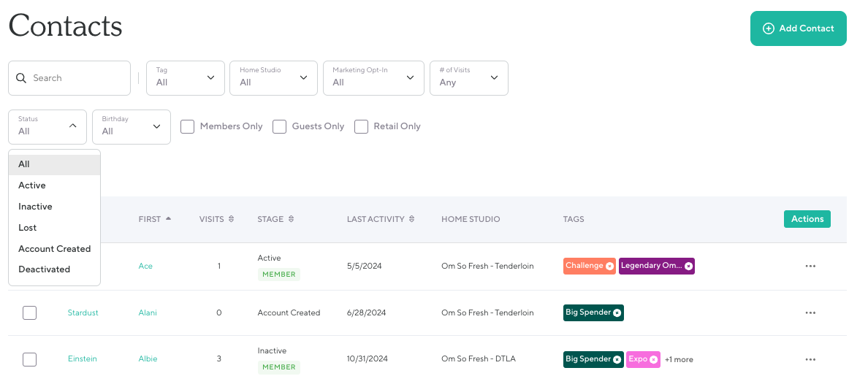
Task: Open the Einstein contact link
Action: [82, 359]
